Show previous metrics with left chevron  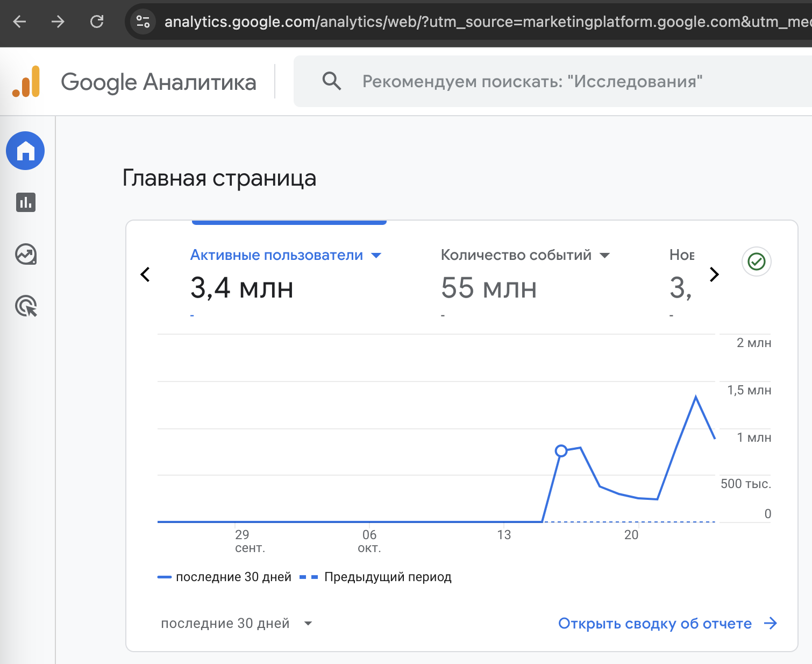(x=145, y=274)
